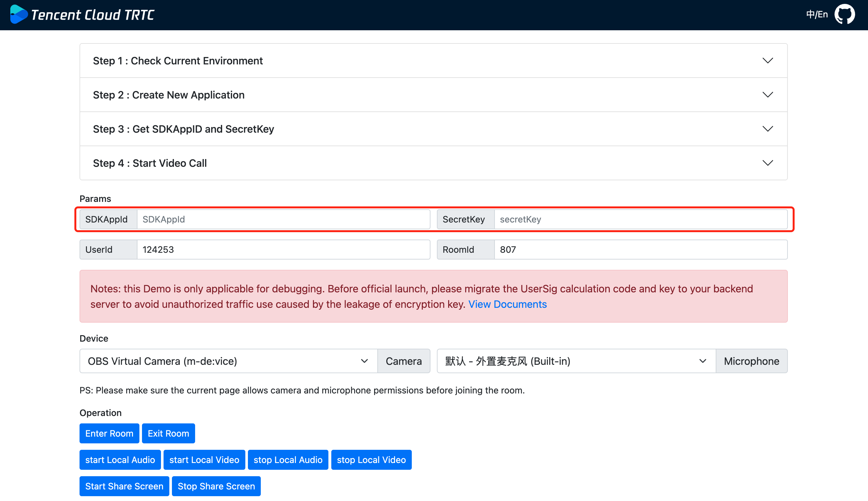Screen dimensions: 868x501
Task: Click the RoomId field with 807
Action: [x=641, y=250]
